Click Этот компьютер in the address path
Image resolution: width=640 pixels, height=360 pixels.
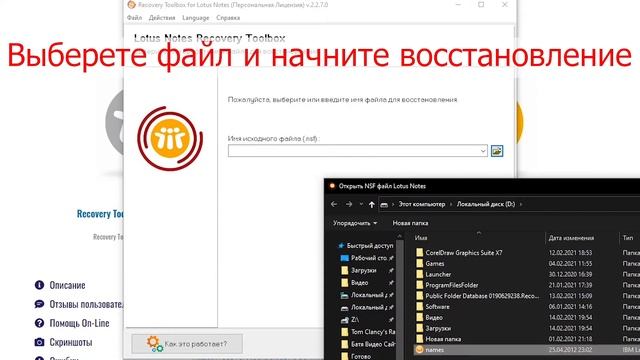tap(422, 204)
